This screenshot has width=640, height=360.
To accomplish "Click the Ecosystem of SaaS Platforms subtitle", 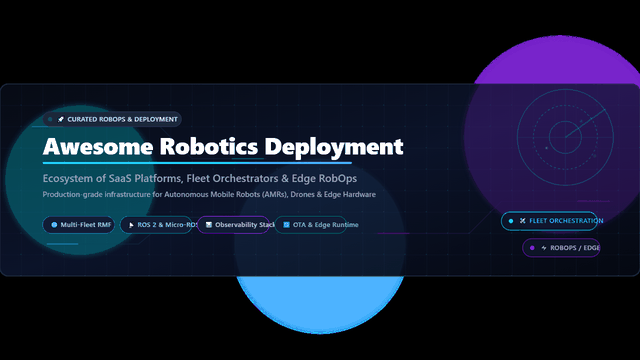I will pyautogui.click(x=200, y=178).
